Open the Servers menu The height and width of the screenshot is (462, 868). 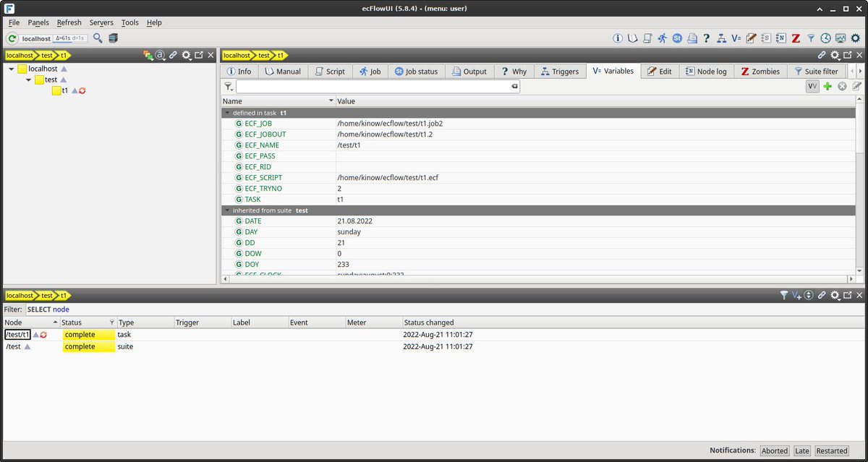point(101,22)
